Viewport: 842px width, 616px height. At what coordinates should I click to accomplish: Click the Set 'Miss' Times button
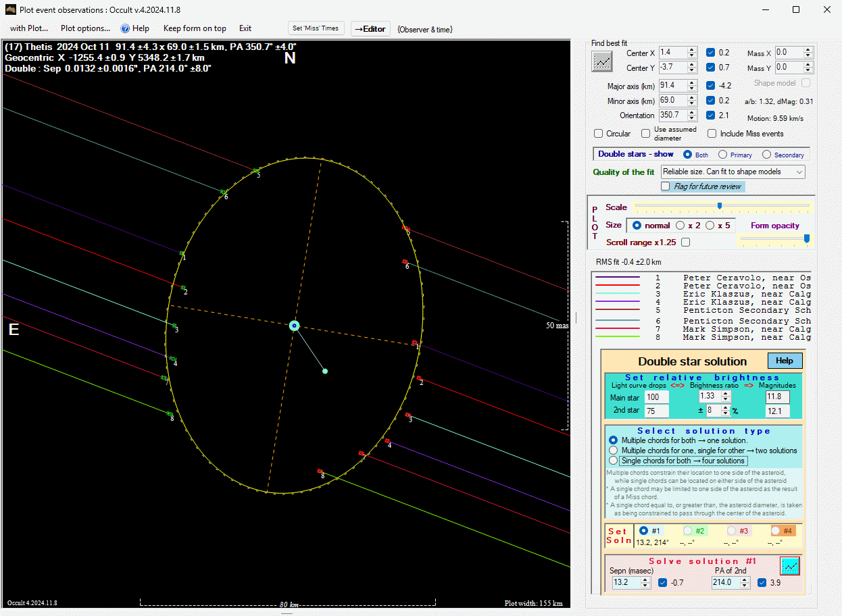click(x=316, y=28)
